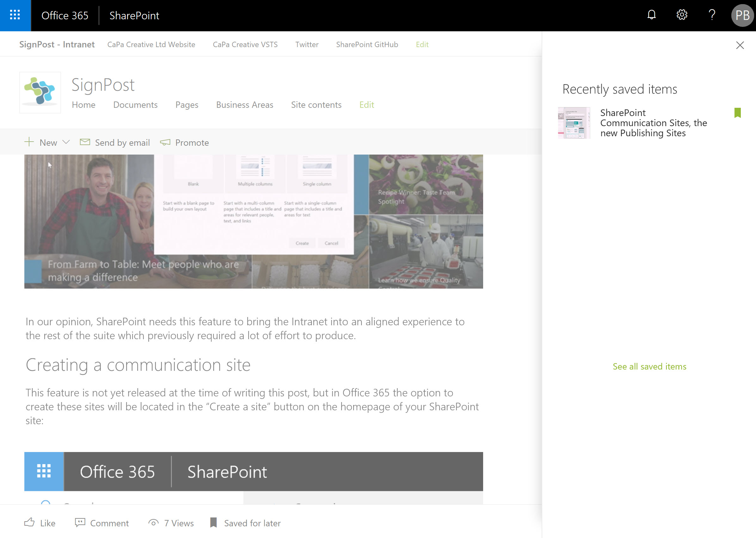Toggle the Saved for later bookmark
This screenshot has width=756, height=538.
pos(214,523)
